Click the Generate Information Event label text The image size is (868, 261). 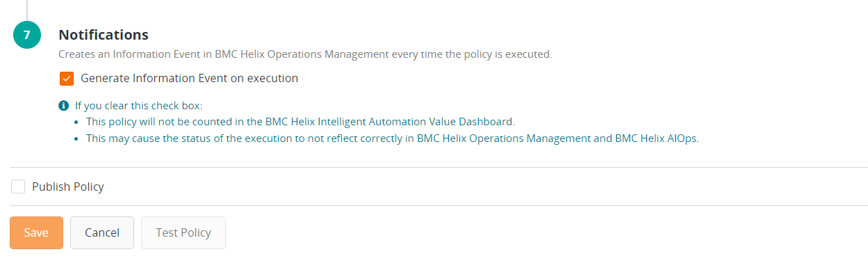tap(190, 79)
